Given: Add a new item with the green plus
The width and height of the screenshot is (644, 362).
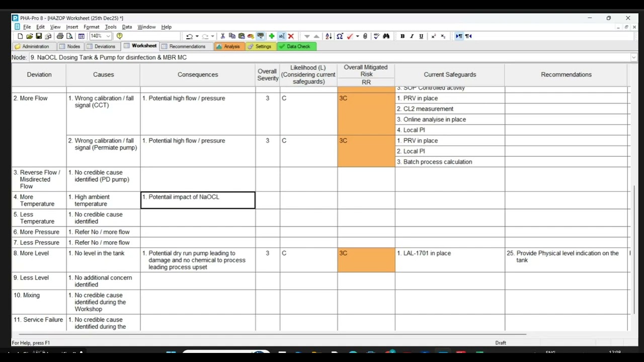Looking at the screenshot, I should (x=272, y=36).
